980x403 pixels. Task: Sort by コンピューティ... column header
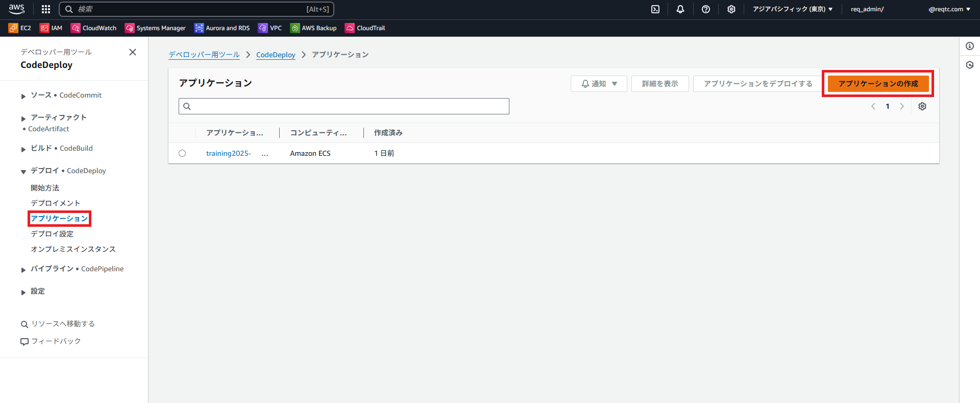[318, 133]
